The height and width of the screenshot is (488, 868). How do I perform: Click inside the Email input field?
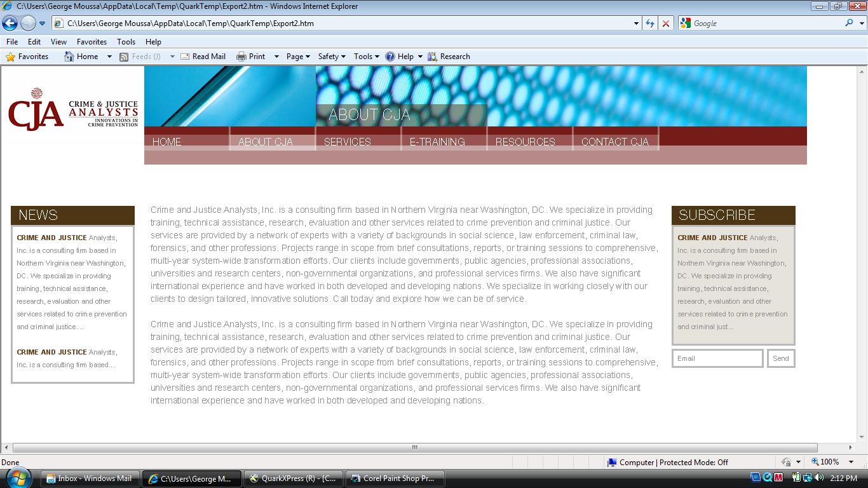pos(717,358)
